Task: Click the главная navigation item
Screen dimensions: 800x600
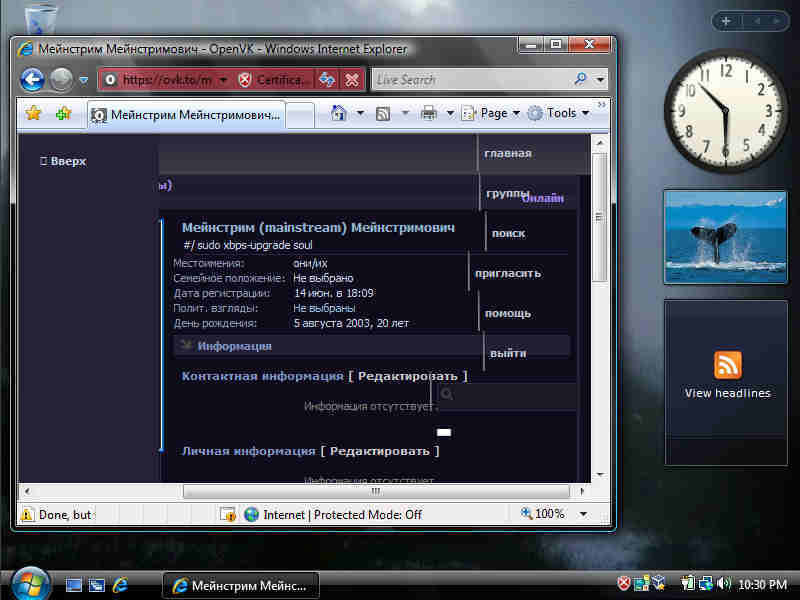Action: coord(507,153)
